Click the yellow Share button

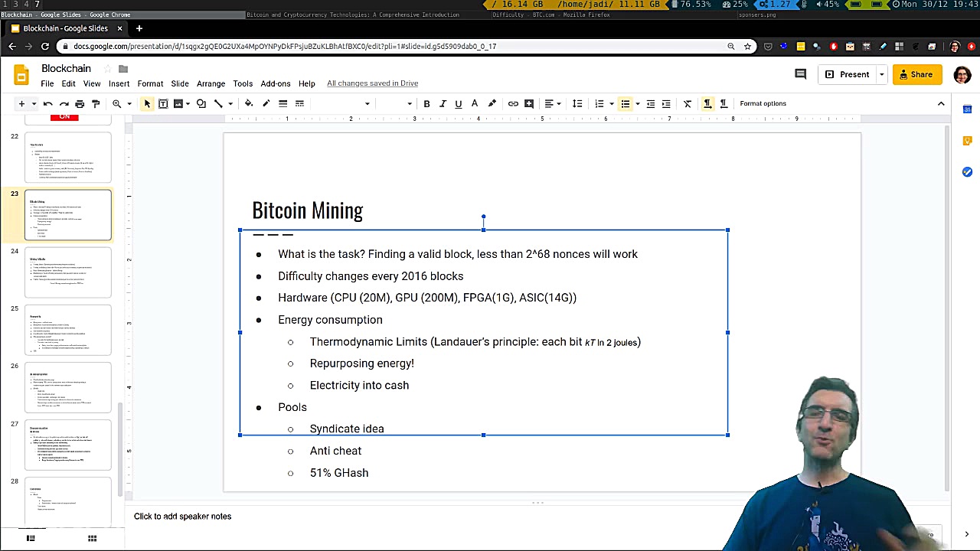[916, 74]
